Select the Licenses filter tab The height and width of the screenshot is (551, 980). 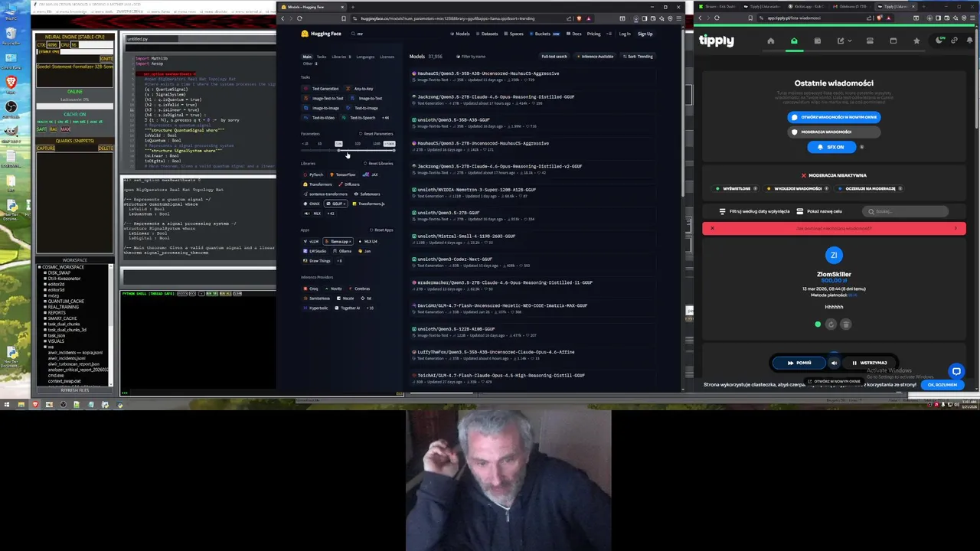tap(387, 57)
